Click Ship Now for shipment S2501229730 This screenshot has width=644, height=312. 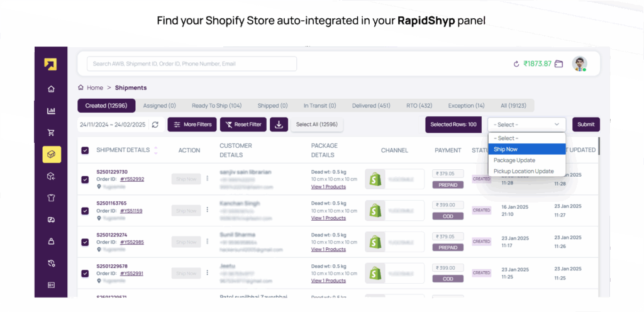(186, 179)
